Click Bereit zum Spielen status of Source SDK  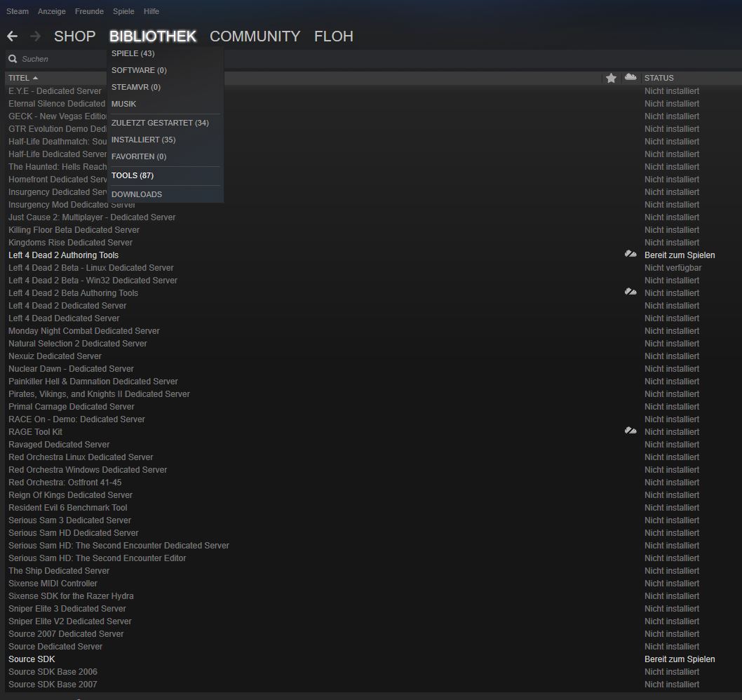[x=680, y=659]
